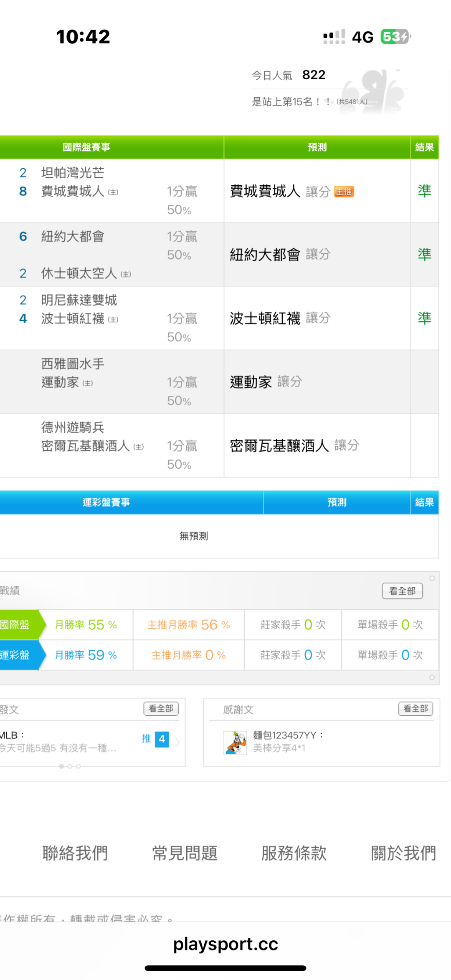
Task: Tap the orange 主推 badge
Action: click(x=344, y=192)
